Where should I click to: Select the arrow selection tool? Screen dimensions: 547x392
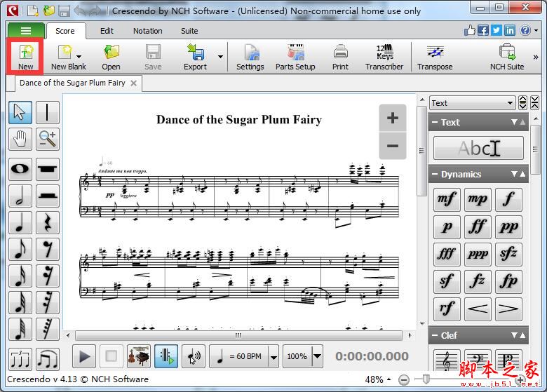click(x=20, y=113)
